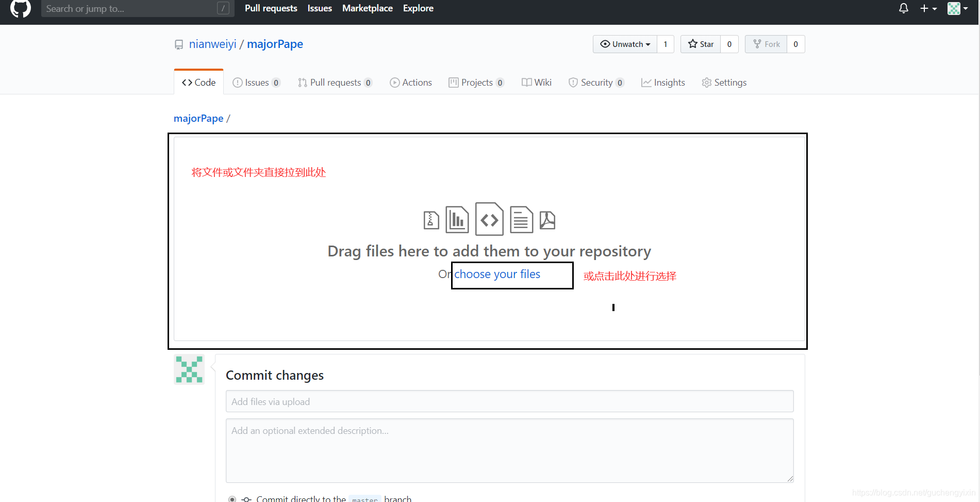Click the majorPape breadcrumb link

tap(198, 119)
